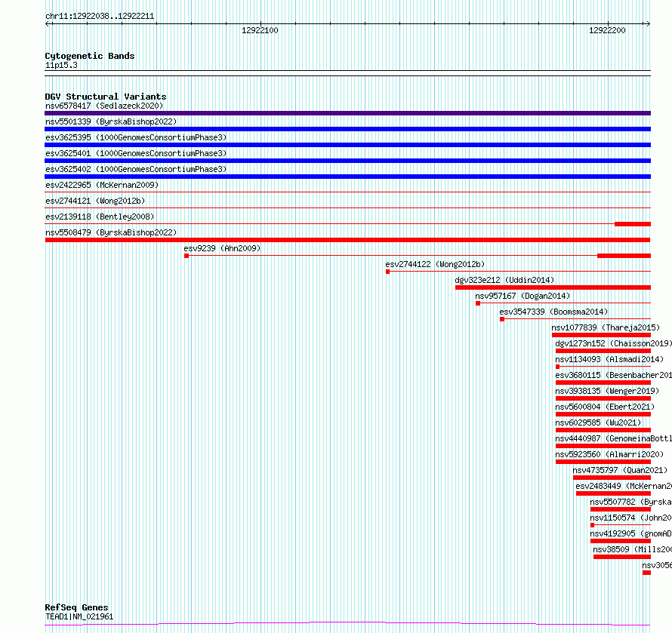672x633 pixels.
Task: Click the esv2744122 (Wong2012b) label
Action: click(x=435, y=264)
